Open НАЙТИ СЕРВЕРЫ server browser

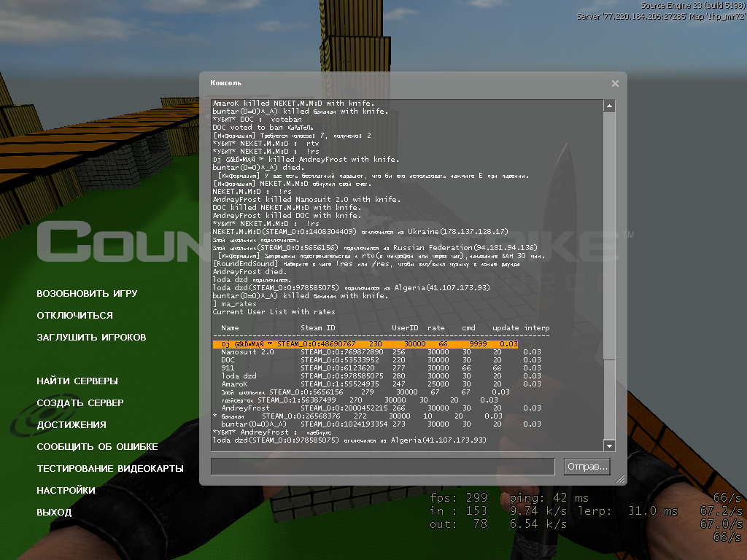coord(77,381)
